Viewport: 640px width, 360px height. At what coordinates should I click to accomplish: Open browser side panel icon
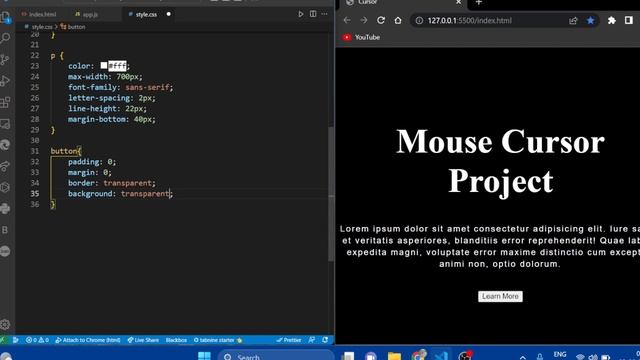(x=629, y=20)
